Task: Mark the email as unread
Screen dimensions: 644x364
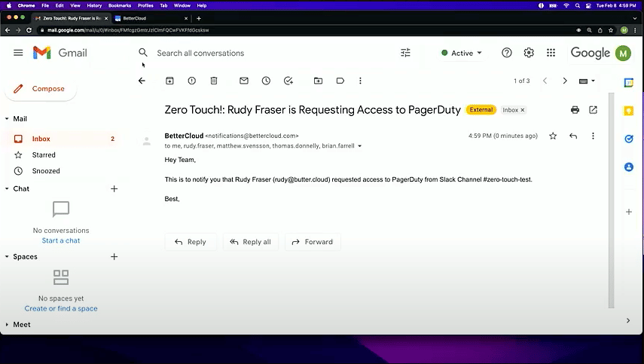Action: click(x=244, y=81)
